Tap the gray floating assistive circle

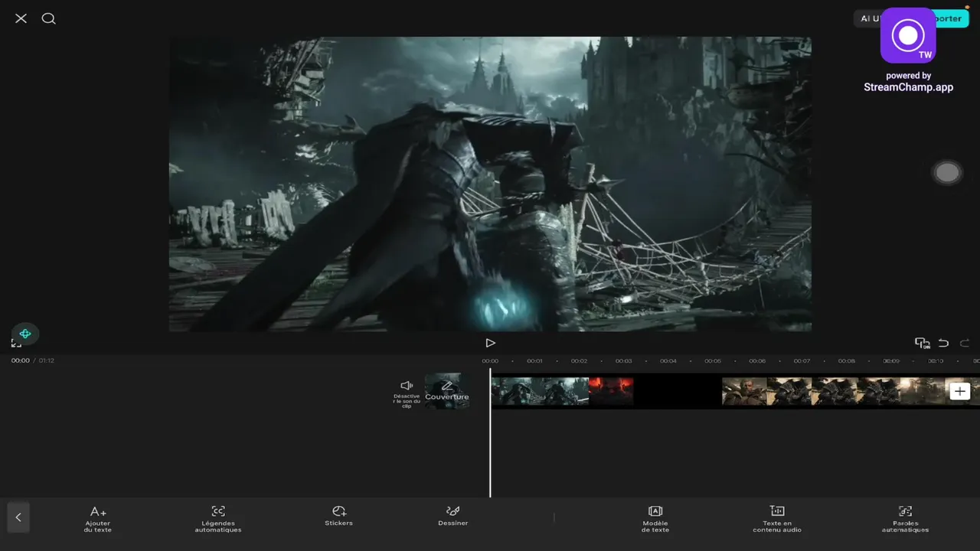[x=947, y=173]
